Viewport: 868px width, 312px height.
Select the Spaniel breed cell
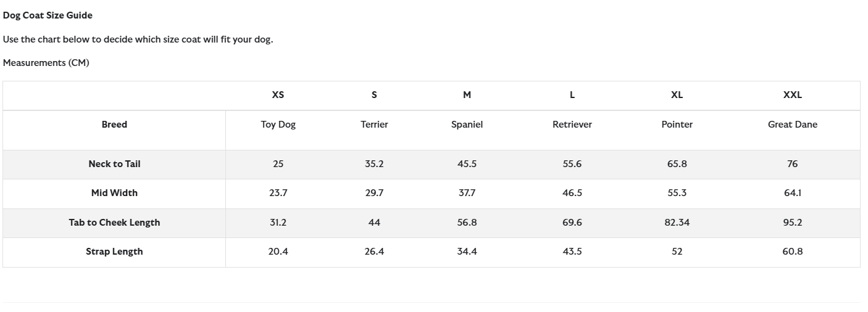click(467, 125)
